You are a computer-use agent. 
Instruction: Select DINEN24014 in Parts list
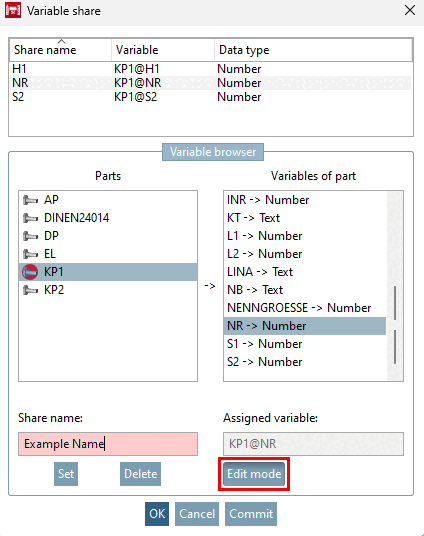coord(108,218)
